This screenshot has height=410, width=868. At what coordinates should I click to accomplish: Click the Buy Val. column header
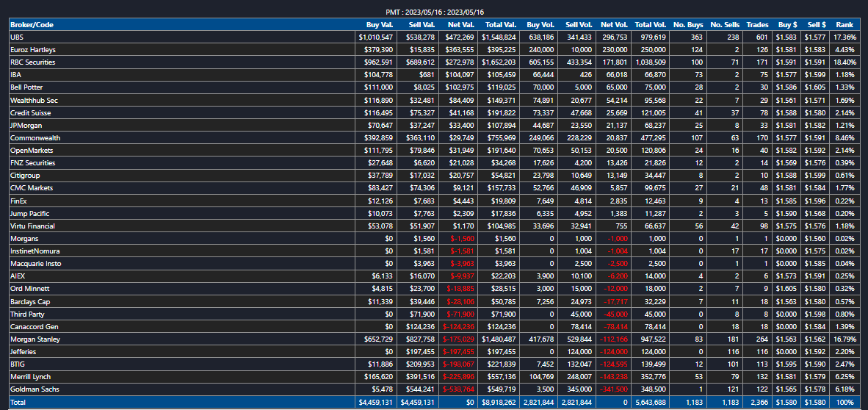point(380,24)
